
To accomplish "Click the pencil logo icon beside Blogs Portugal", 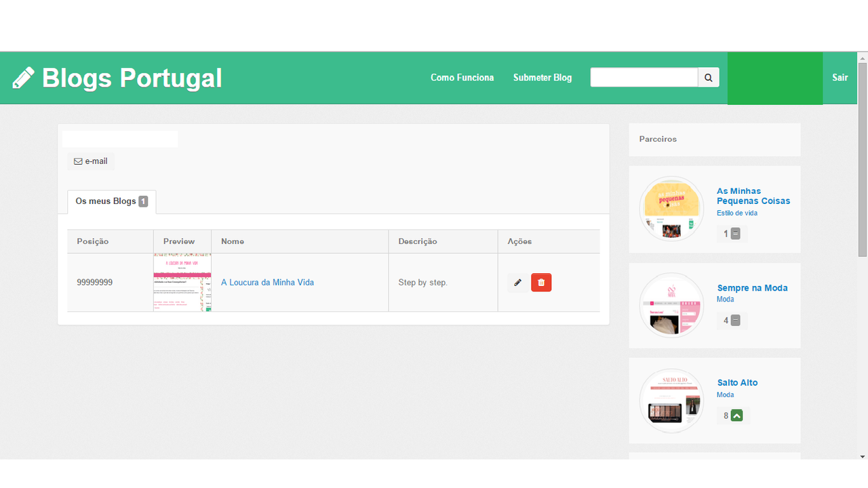I will [x=23, y=78].
